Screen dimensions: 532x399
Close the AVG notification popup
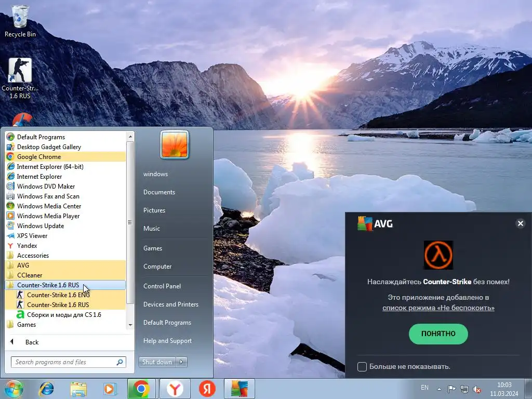pos(521,223)
